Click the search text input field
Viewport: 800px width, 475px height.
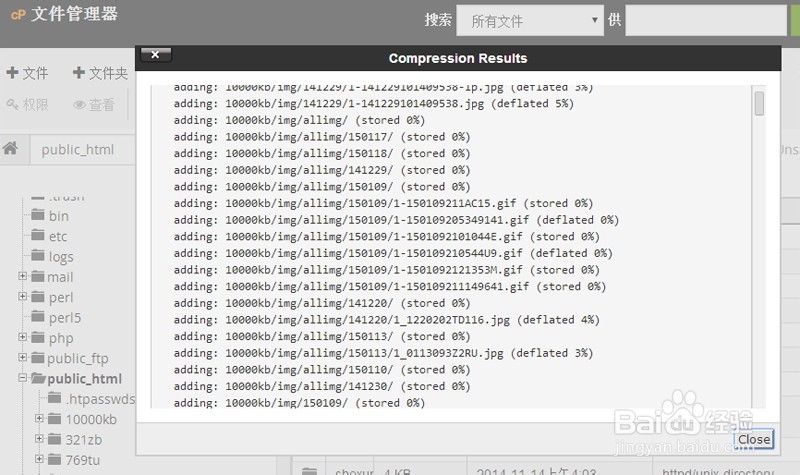pyautogui.click(x=706, y=21)
